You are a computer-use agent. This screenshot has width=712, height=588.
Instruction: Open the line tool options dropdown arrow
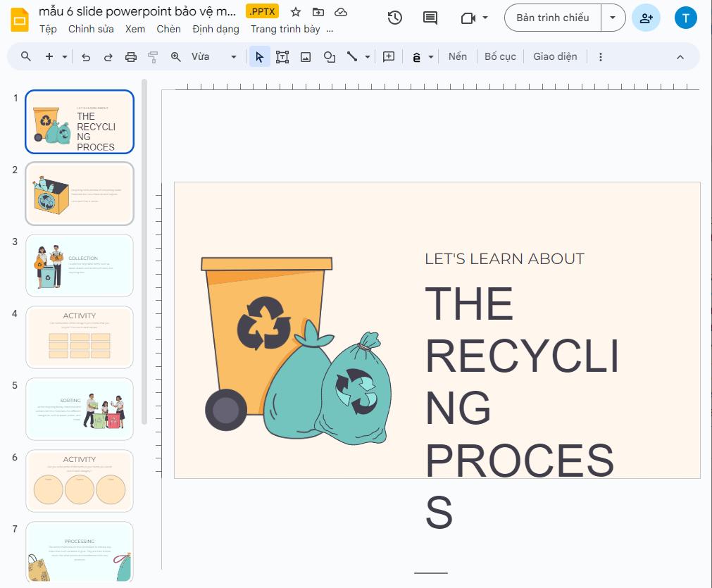pos(366,56)
